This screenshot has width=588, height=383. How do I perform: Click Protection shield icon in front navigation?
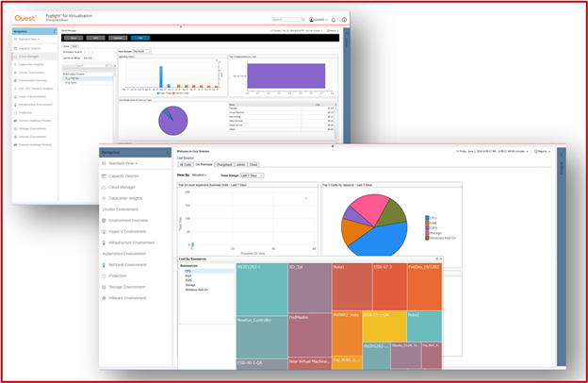pyautogui.click(x=104, y=276)
